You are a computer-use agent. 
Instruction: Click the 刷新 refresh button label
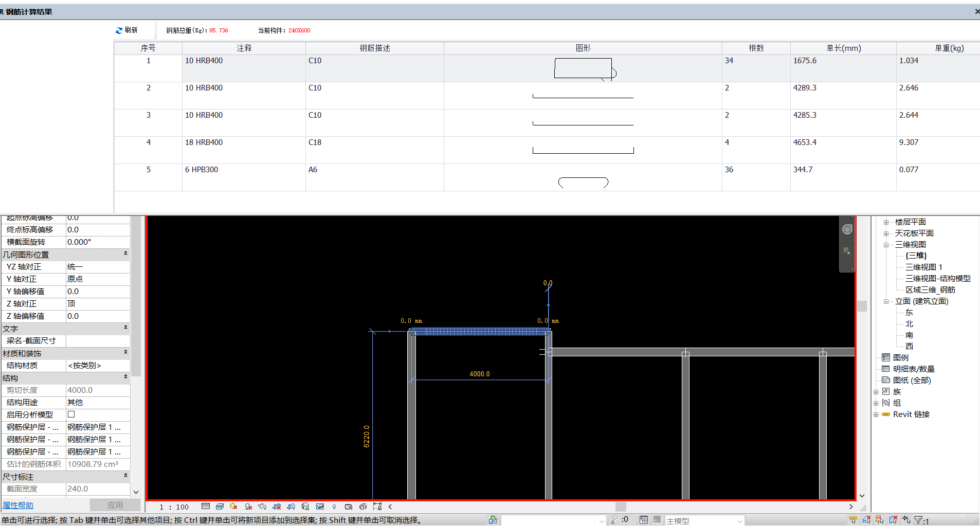131,30
